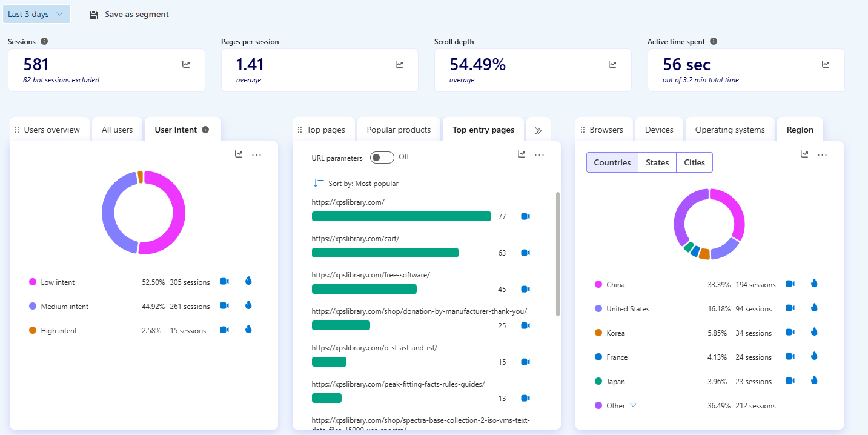868x435 pixels.
Task: Change the Sort by: Most popular order
Action: [x=356, y=183]
